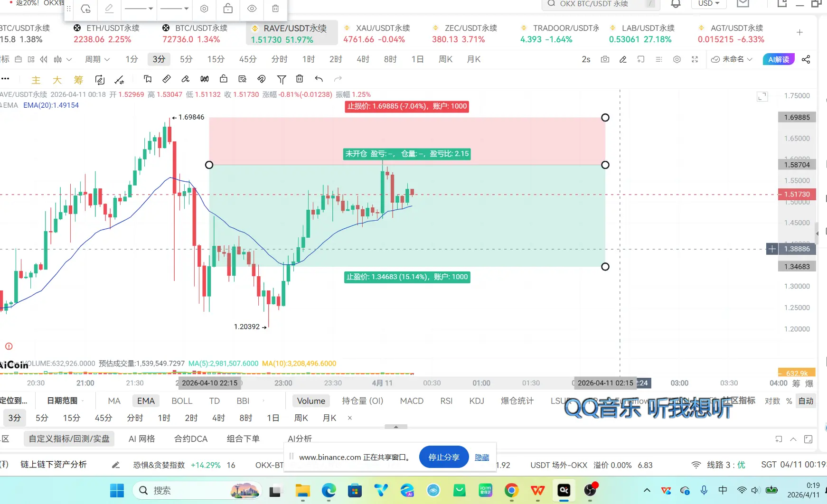This screenshot has height=504, width=827.
Task: Click the 1.38886 crosshair price plus marker
Action: [772, 249]
